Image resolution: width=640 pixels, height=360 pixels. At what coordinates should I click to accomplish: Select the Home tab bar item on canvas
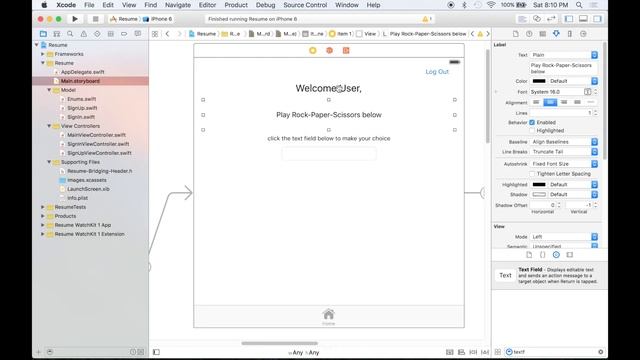[329, 317]
